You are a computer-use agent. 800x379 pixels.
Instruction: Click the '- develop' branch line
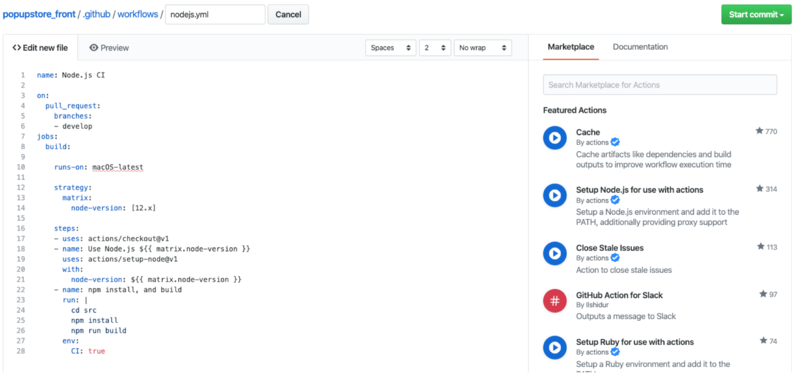[73, 126]
